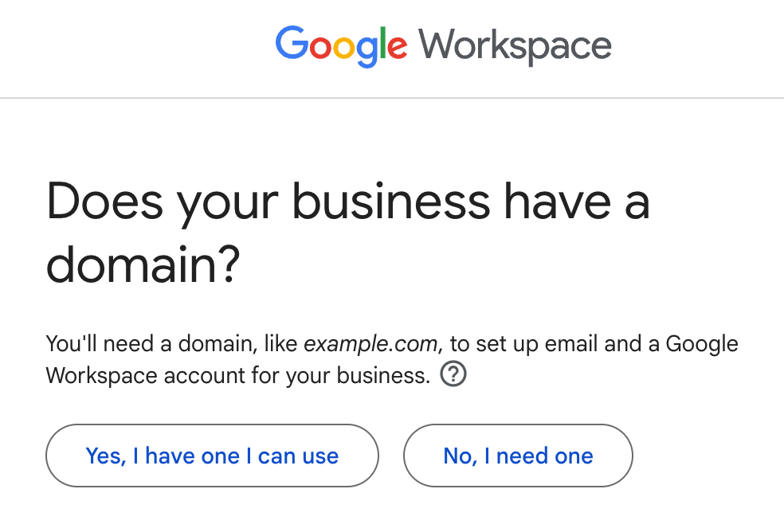Open the domain help tooltip icon

coord(453,374)
